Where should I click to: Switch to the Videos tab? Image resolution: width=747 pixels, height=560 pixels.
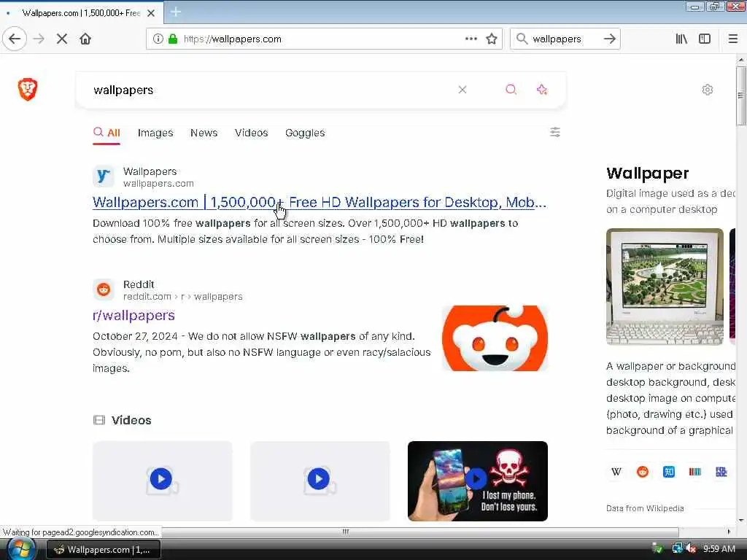coord(251,133)
